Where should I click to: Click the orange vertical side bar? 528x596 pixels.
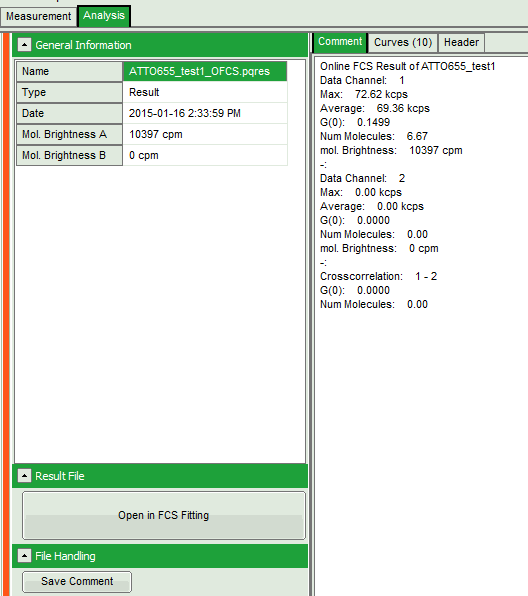point(6,314)
